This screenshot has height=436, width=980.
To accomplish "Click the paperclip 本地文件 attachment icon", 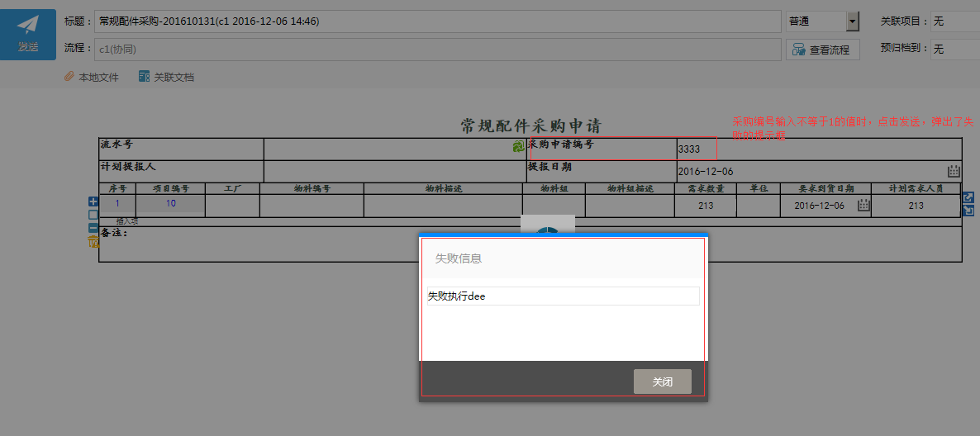I will [x=69, y=77].
